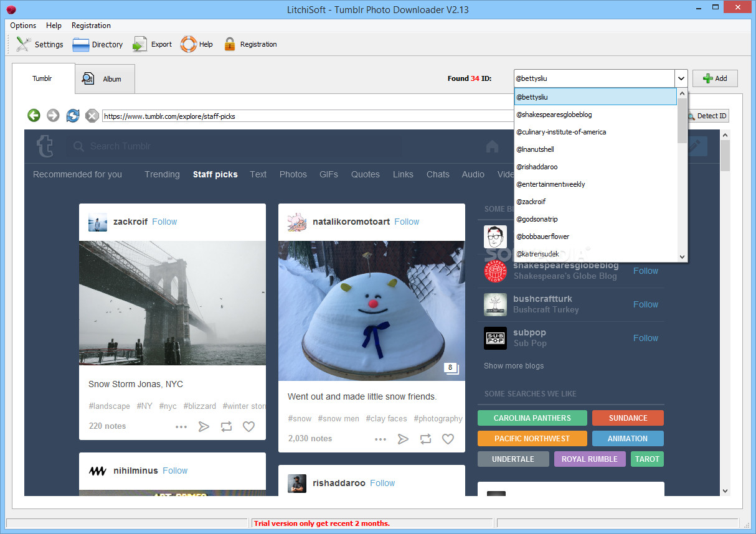Switch to the Tumblr tab

tap(43, 78)
